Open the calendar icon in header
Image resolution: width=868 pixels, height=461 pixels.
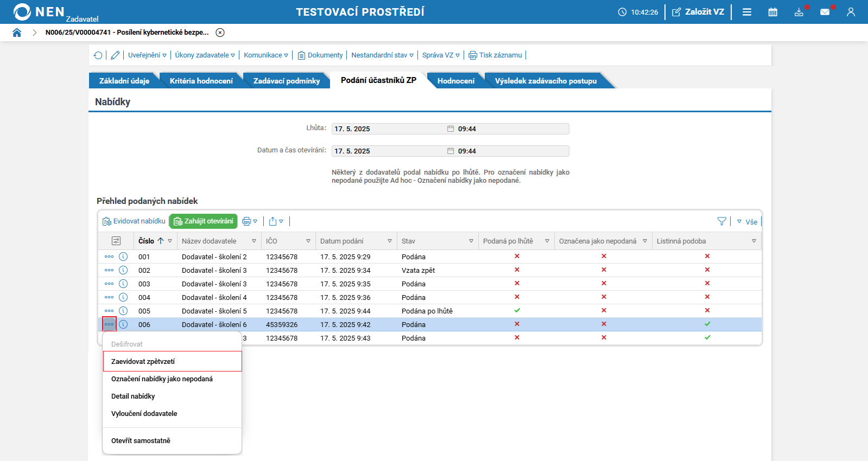tap(772, 12)
